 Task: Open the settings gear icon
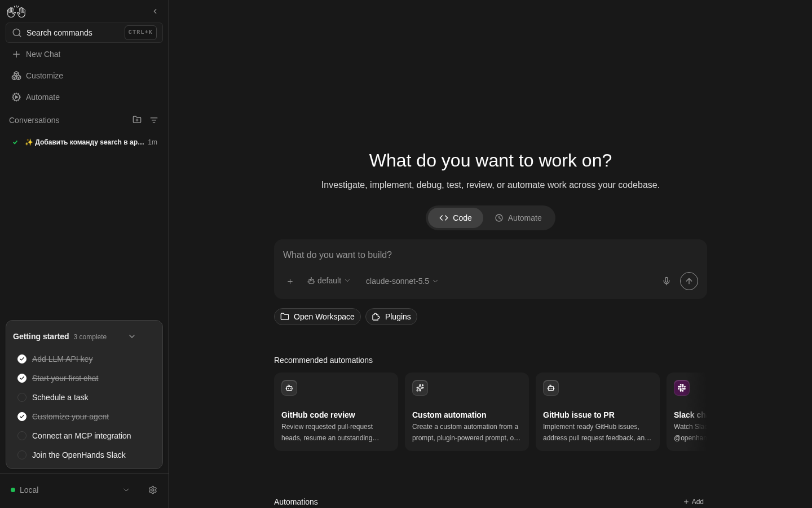coord(153,490)
